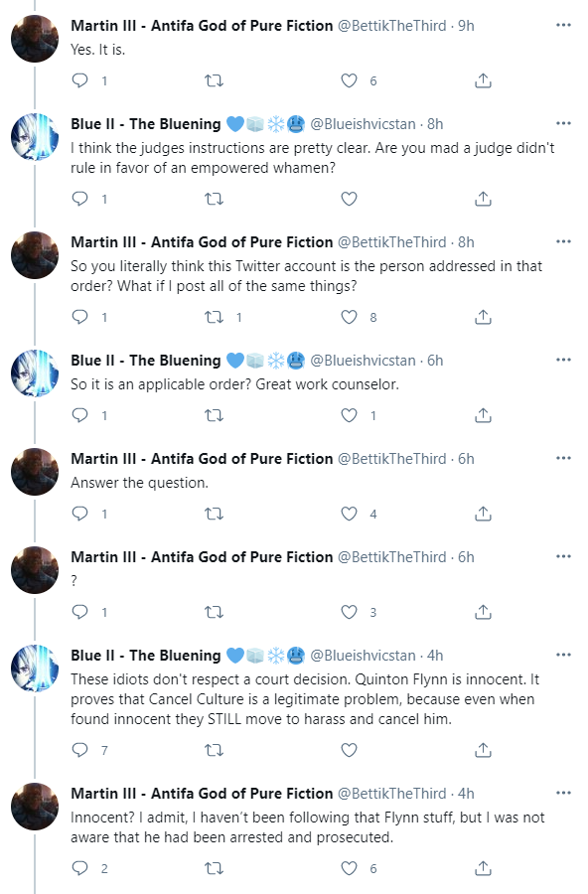Share the "Answer the question." tweet
Viewport: 588px width, 894px height.
click(x=483, y=514)
